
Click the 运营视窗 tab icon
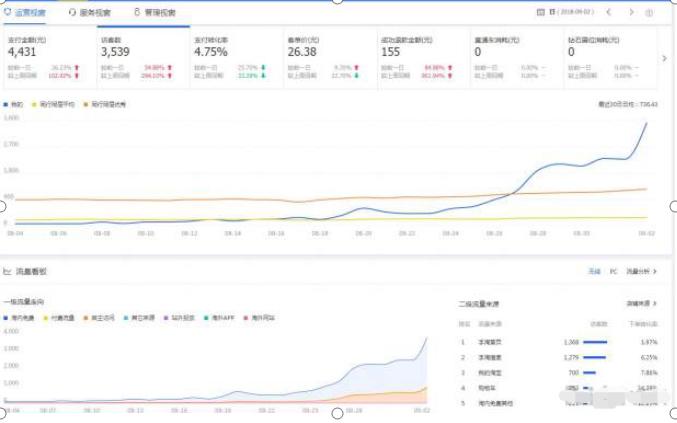8,13
